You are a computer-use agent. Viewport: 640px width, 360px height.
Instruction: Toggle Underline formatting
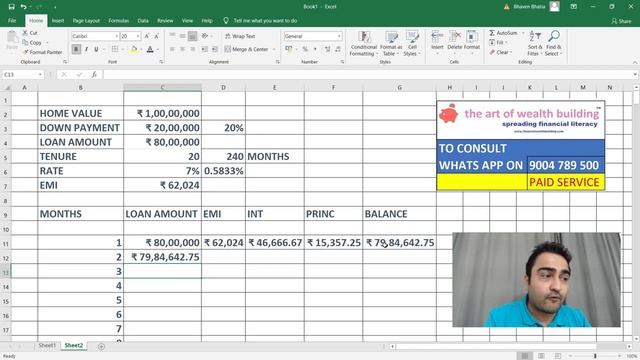(96, 49)
